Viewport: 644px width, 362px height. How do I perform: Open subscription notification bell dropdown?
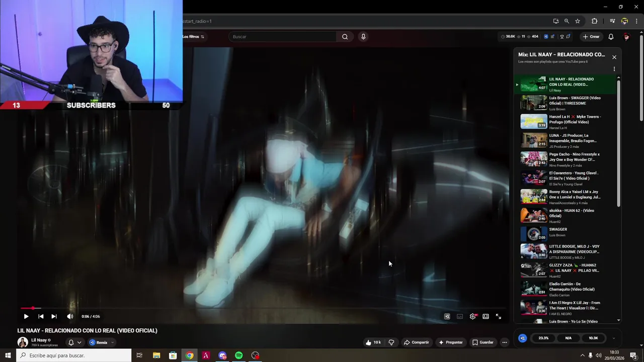click(x=74, y=342)
